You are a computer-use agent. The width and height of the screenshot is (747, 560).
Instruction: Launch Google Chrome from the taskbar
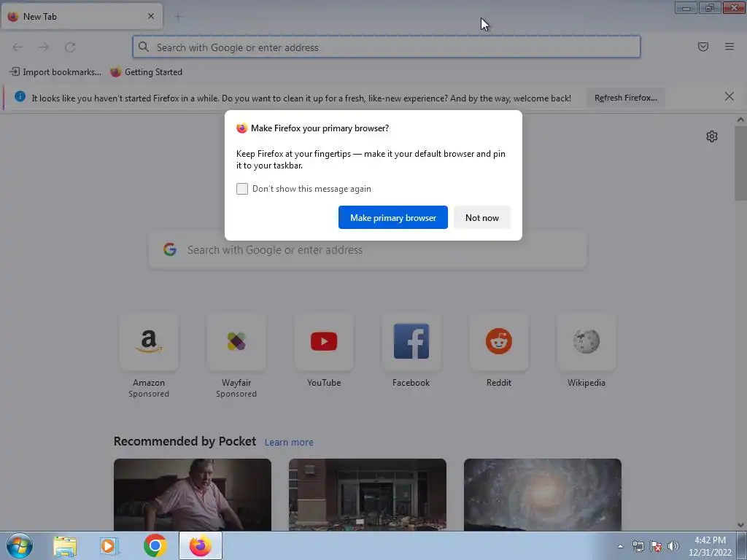pos(155,545)
